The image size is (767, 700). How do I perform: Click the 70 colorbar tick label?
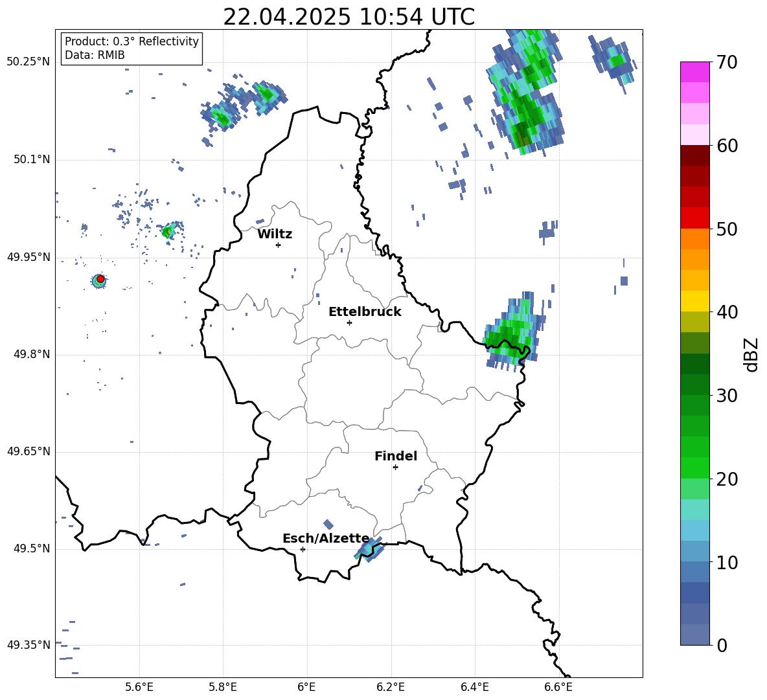727,63
